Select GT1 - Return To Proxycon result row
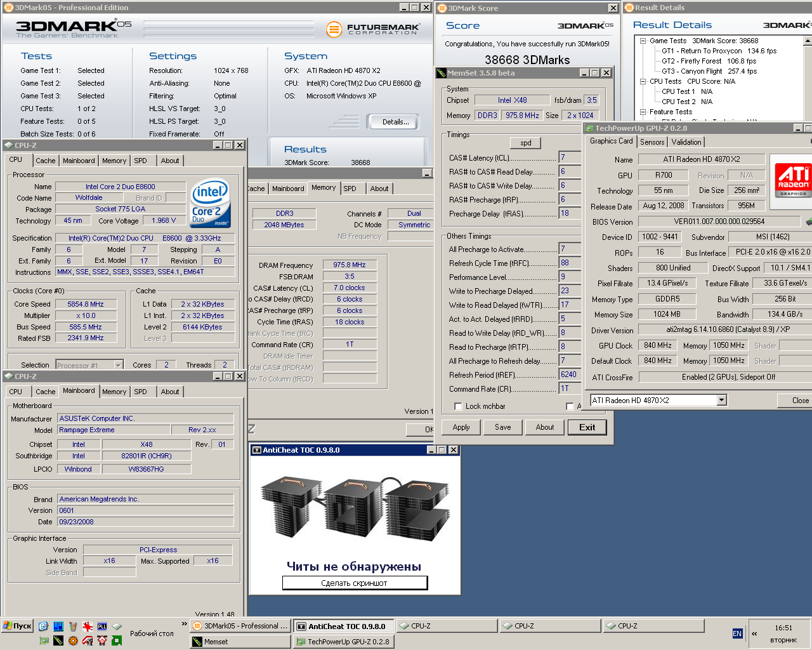 (719, 51)
